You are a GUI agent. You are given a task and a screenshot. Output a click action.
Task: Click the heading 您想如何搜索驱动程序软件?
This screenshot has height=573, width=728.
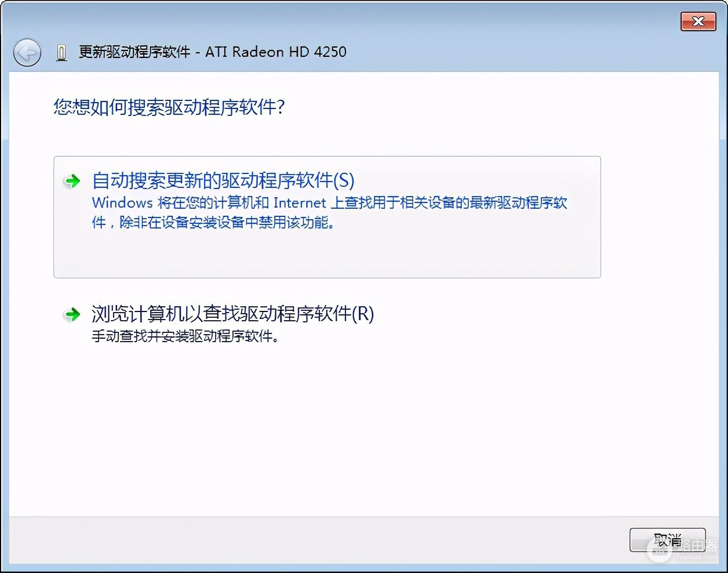[169, 107]
